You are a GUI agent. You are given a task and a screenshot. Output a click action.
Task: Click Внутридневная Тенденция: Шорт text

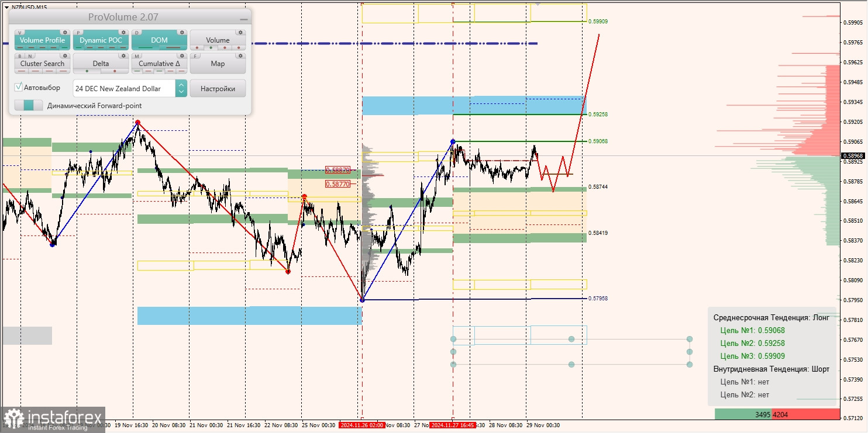(x=771, y=369)
